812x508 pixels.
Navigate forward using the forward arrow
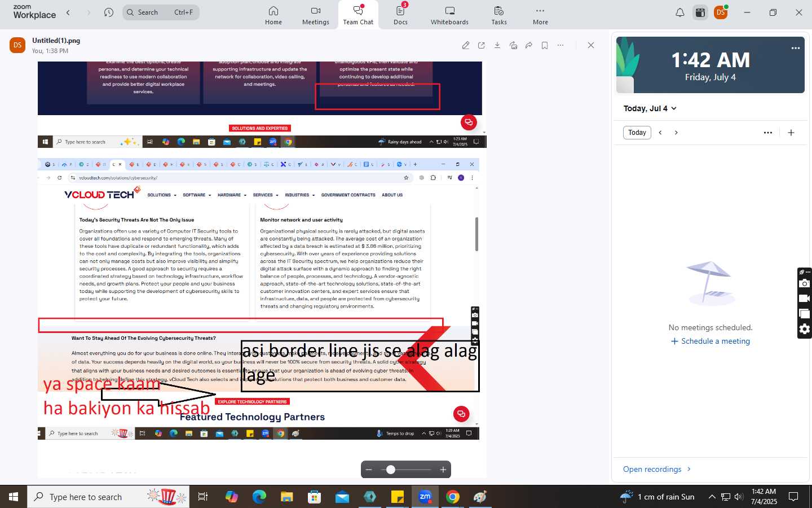[x=89, y=12]
